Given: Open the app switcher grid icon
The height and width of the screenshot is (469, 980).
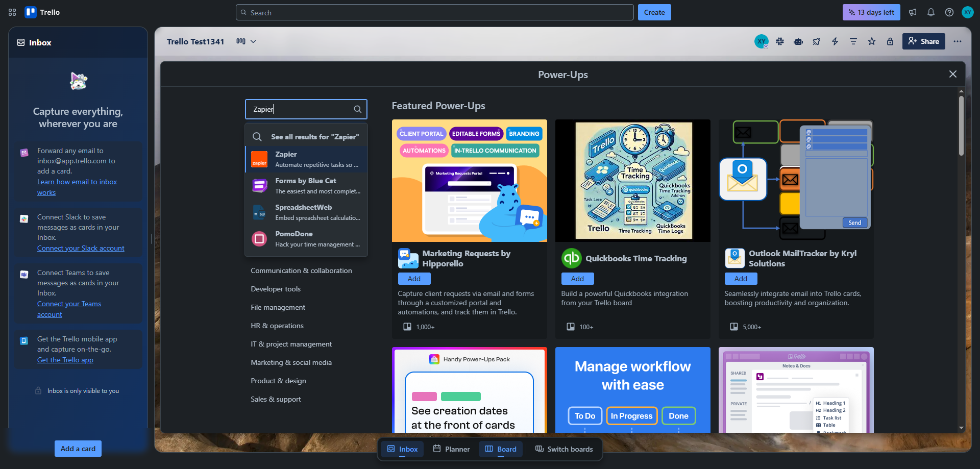Looking at the screenshot, I should pos(12,12).
